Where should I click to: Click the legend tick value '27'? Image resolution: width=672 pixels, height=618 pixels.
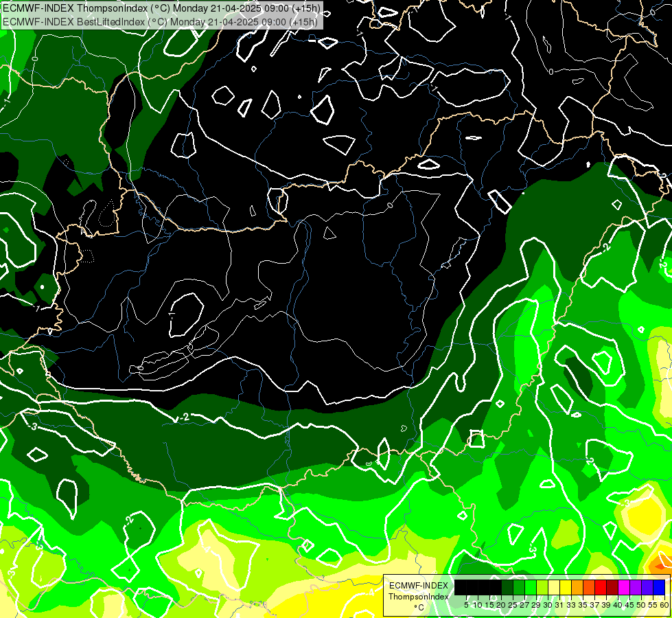pos(525,605)
